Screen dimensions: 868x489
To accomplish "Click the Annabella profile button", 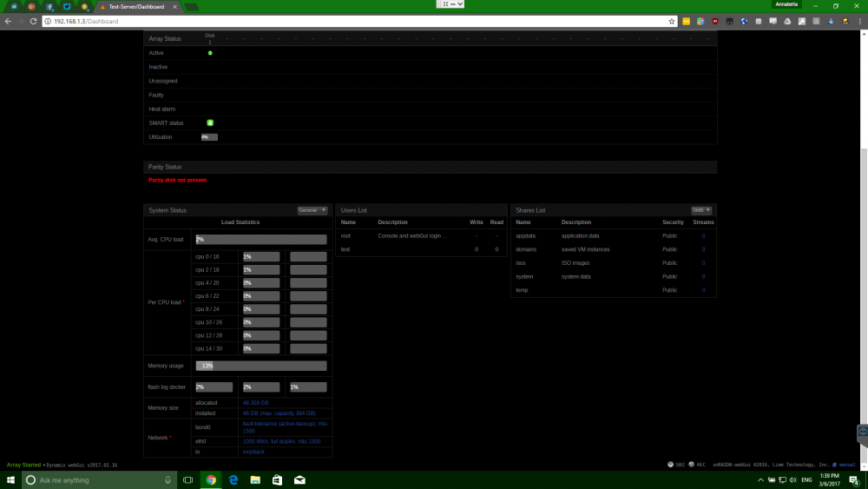I will tap(786, 4).
